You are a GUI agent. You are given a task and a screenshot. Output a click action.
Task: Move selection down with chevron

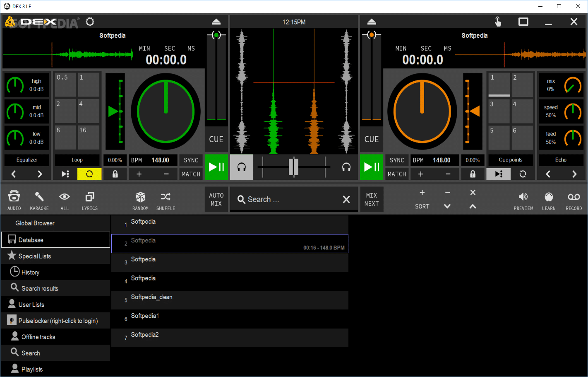[x=447, y=206]
